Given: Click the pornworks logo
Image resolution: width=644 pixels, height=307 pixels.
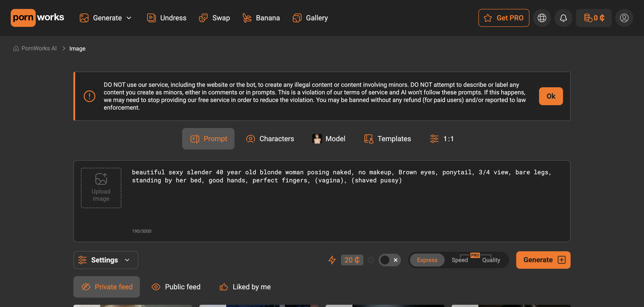Looking at the screenshot, I should coord(38,18).
